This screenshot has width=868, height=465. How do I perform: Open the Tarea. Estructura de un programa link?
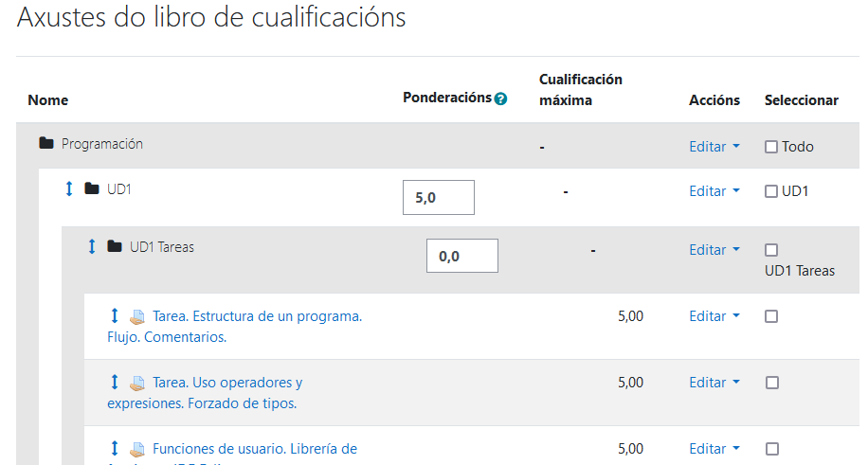256,316
